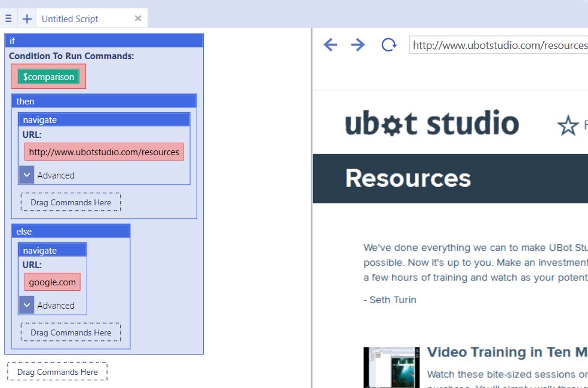Select navigate command inside else block
The image size is (588, 388).
click(x=53, y=250)
